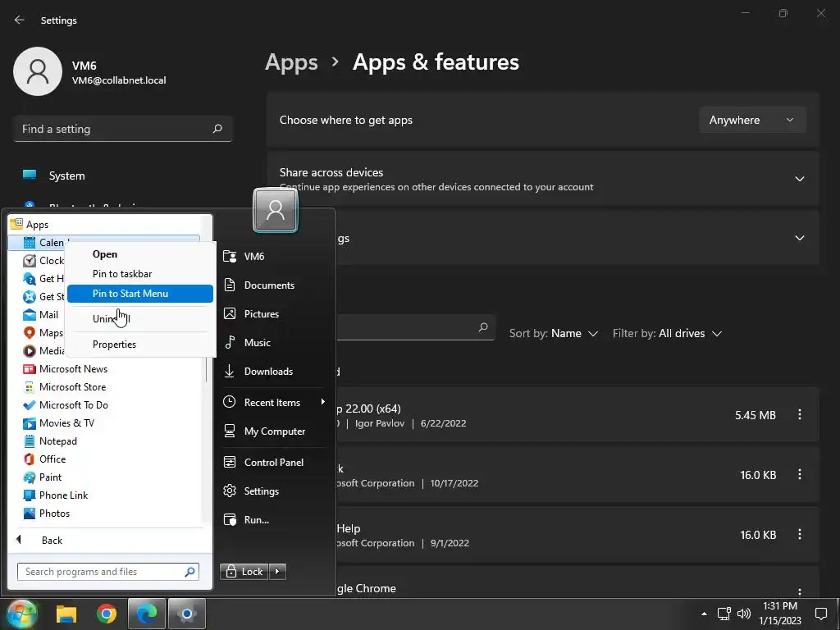This screenshot has height=630, width=840.
Task: Click the user avatar tile in Start menu
Action: [x=276, y=210]
